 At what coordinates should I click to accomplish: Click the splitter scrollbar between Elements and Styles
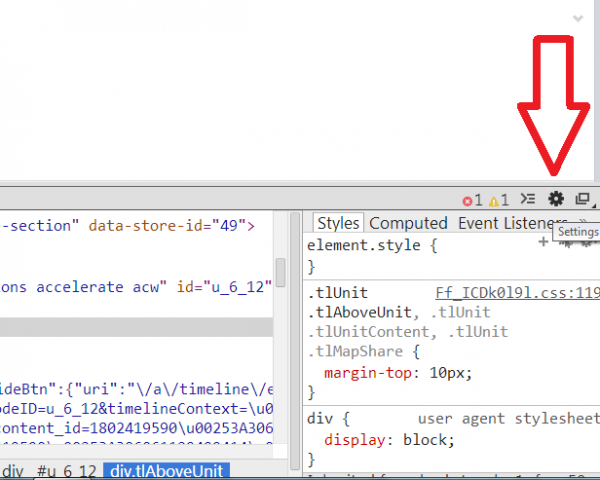(295, 341)
